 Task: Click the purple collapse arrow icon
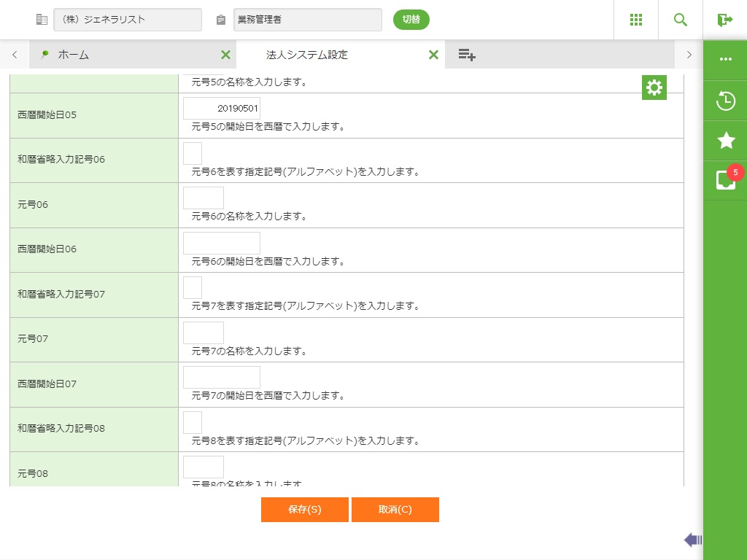[693, 540]
